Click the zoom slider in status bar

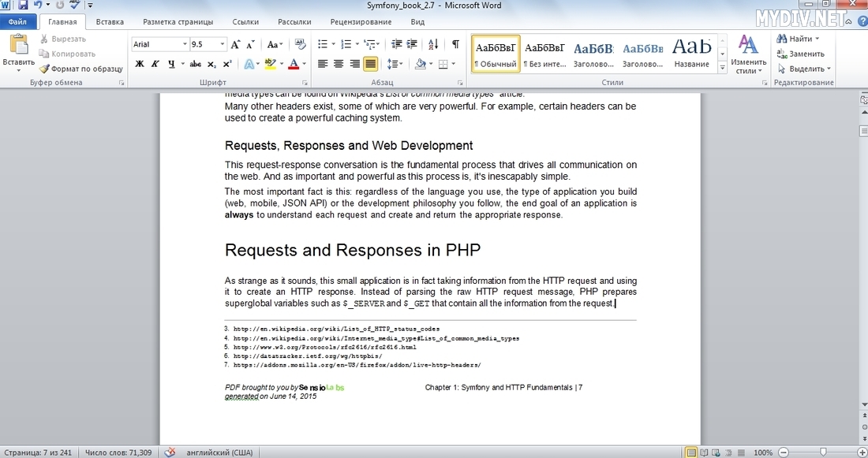tap(821, 452)
